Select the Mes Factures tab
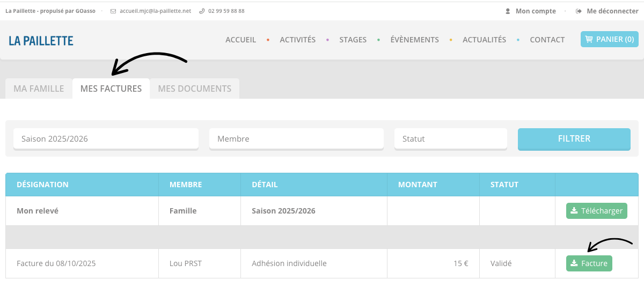Screen dimensions: 644x287 point(111,89)
